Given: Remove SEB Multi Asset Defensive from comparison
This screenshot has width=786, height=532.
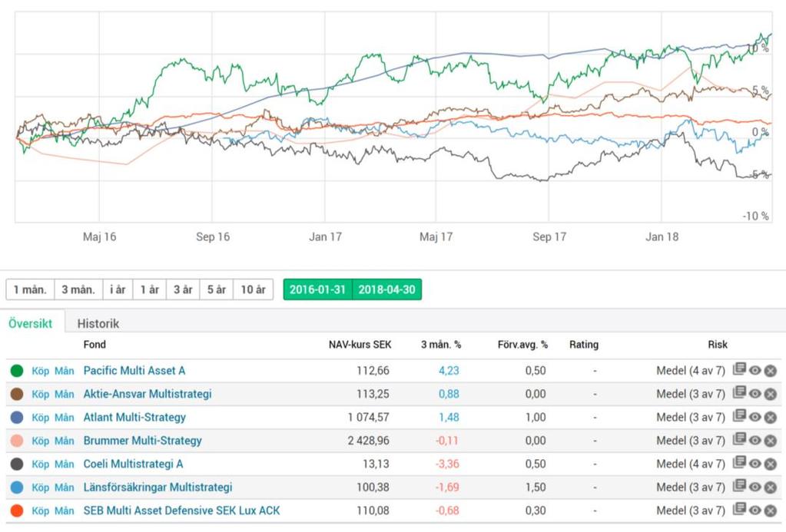Looking at the screenshot, I should (x=771, y=511).
